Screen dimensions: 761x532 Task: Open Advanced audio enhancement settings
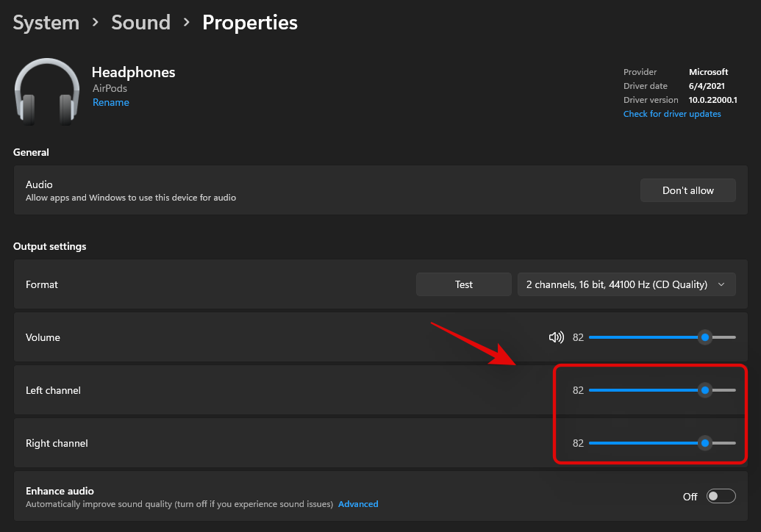click(358, 504)
